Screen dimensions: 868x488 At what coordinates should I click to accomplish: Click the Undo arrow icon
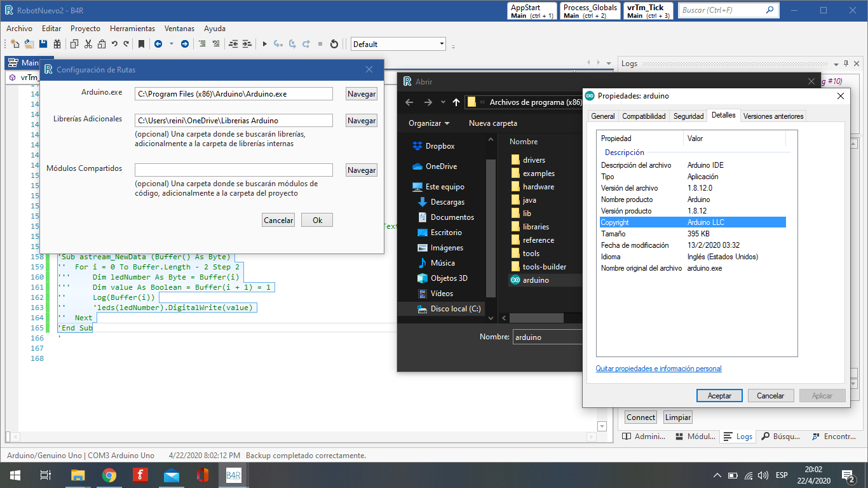pos(114,44)
